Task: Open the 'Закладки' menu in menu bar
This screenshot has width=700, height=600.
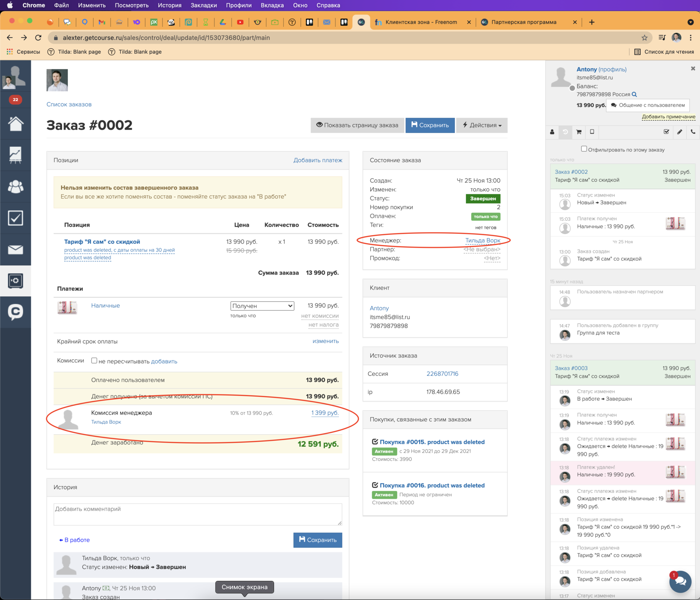Action: 203,5
